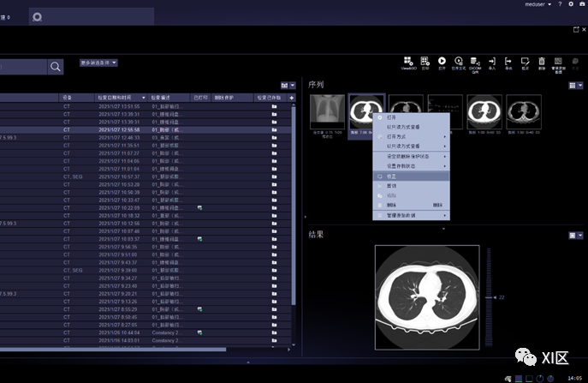Open the 更多筛选条件 filter dropdown
This screenshot has width=588, height=383.
98,63
